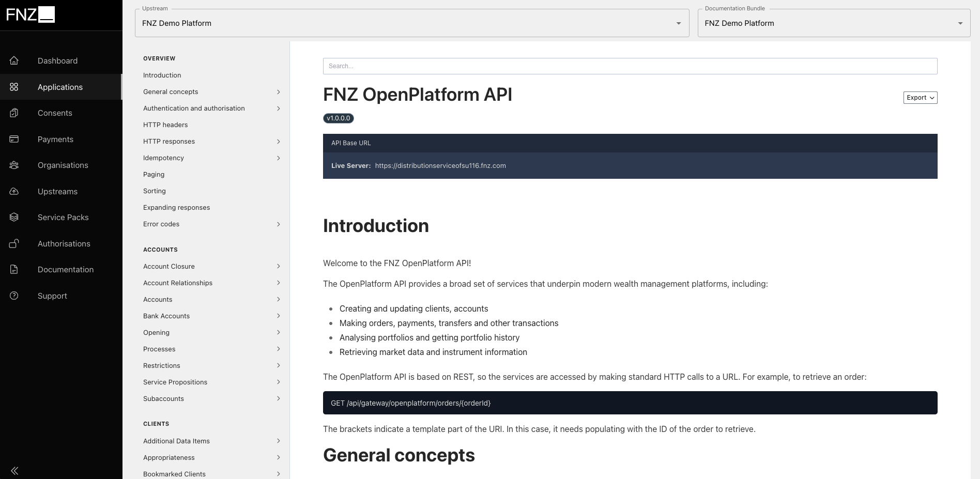Expand Idempotency chevron

(x=278, y=158)
